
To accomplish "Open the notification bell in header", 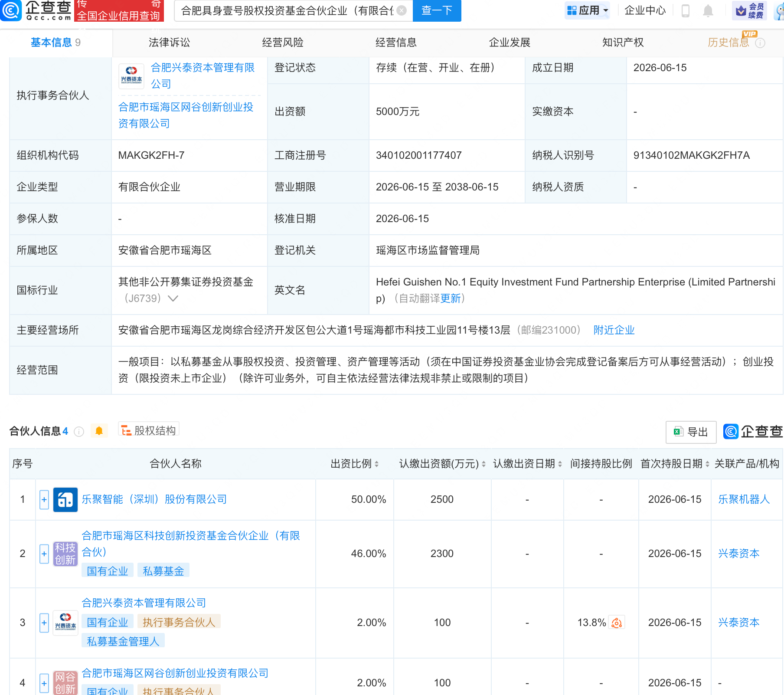I will (x=708, y=10).
